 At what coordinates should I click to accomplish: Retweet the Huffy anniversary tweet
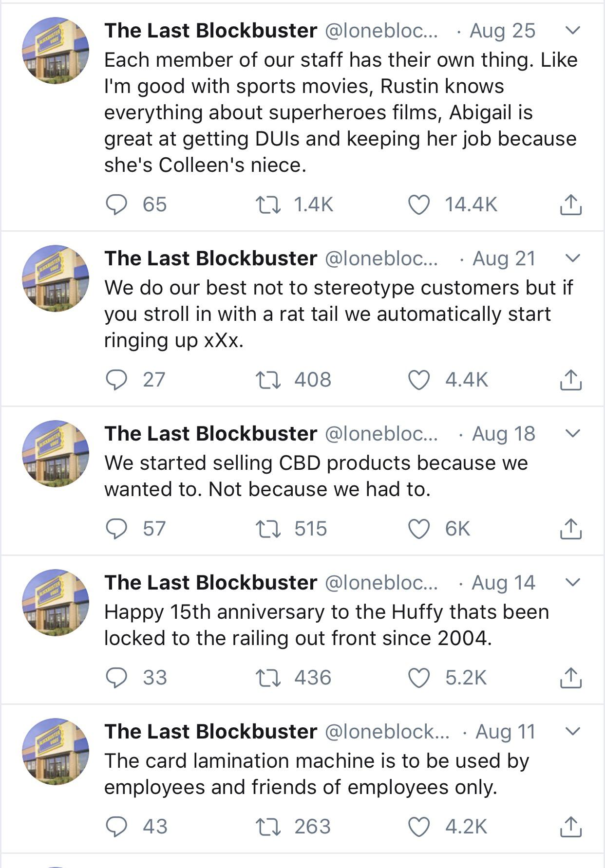(x=268, y=678)
